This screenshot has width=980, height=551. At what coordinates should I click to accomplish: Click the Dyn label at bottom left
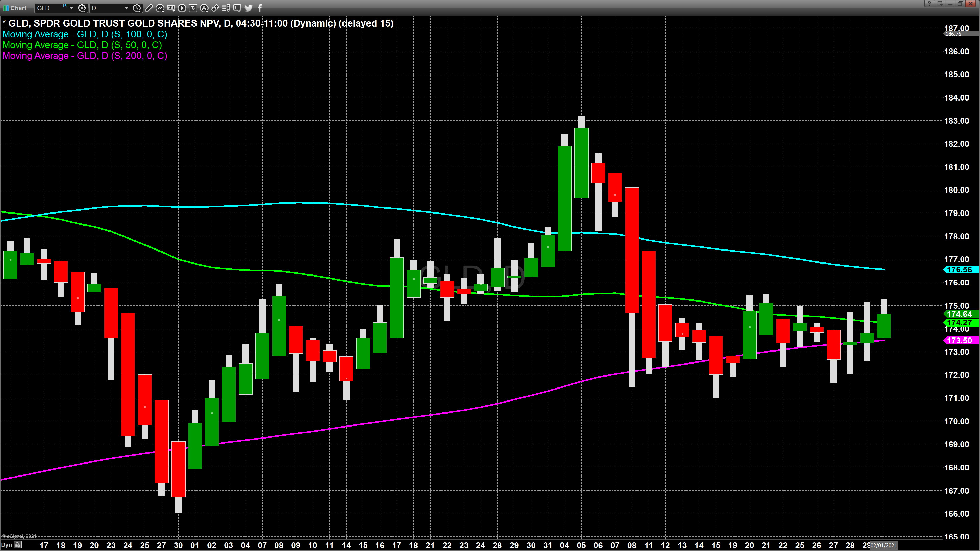click(6, 545)
